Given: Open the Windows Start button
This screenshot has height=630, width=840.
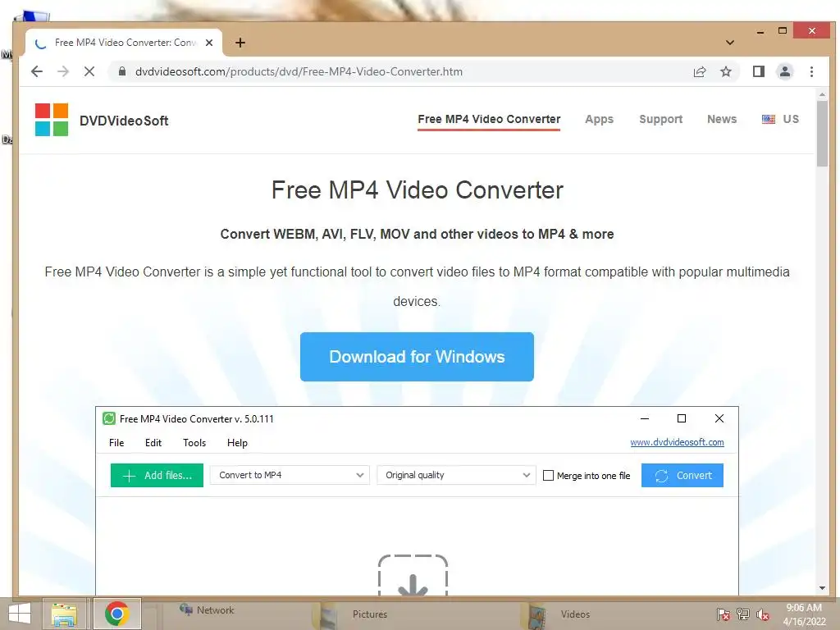Looking at the screenshot, I should point(20,614).
